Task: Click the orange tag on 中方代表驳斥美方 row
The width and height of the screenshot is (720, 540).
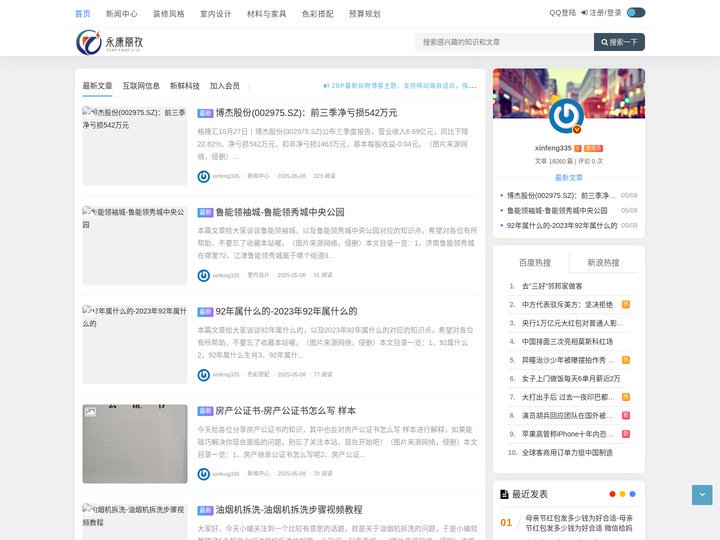Action: 625,304
